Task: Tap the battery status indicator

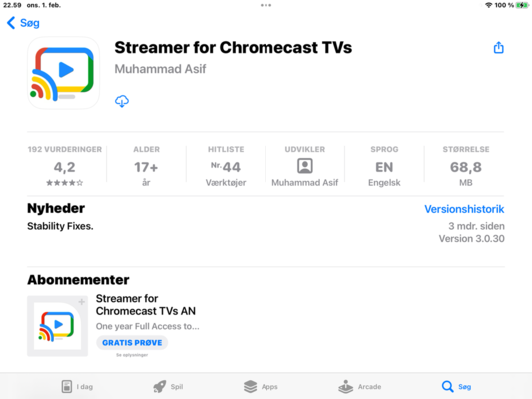Action: pos(521,5)
